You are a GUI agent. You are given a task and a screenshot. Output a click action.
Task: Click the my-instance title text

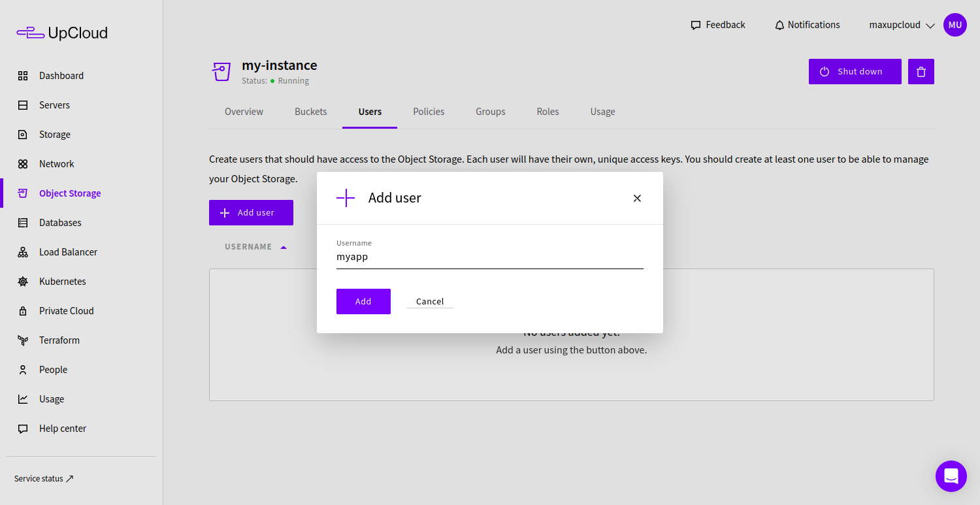(x=280, y=65)
